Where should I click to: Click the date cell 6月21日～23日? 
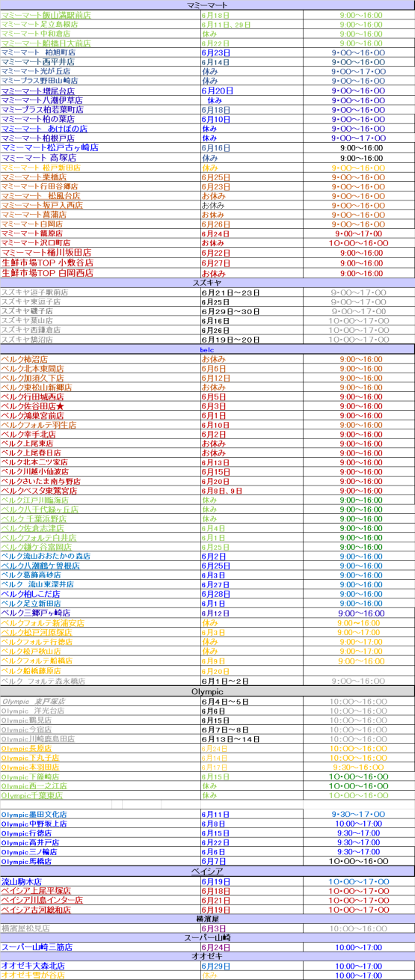point(251,293)
